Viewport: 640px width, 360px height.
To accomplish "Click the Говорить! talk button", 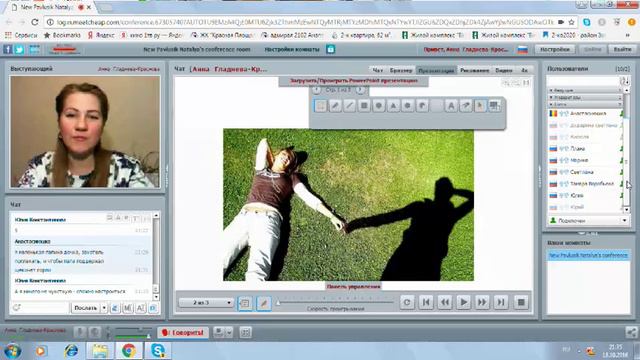I will (x=183, y=333).
